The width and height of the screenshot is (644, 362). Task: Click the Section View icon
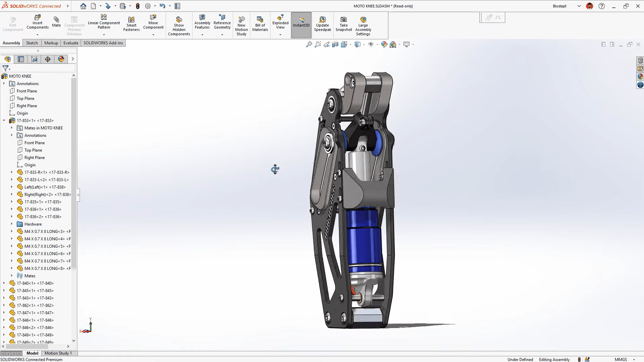point(335,44)
